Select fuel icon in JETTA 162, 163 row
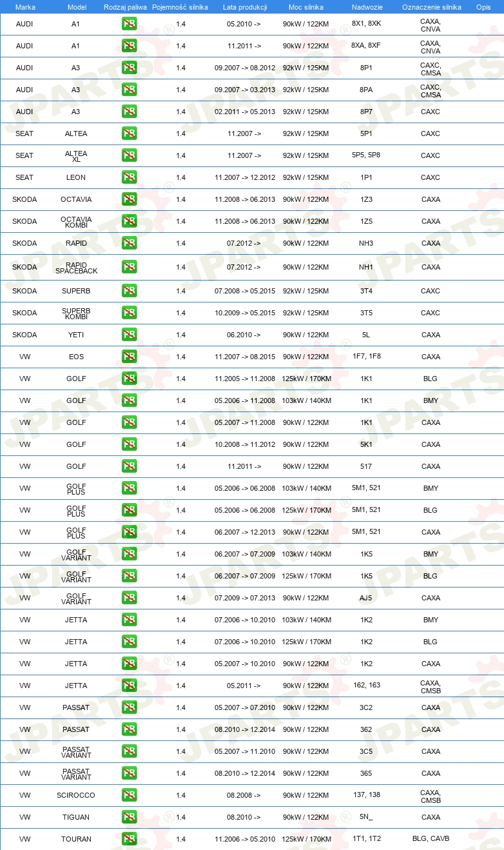504x850 pixels. 130,686
